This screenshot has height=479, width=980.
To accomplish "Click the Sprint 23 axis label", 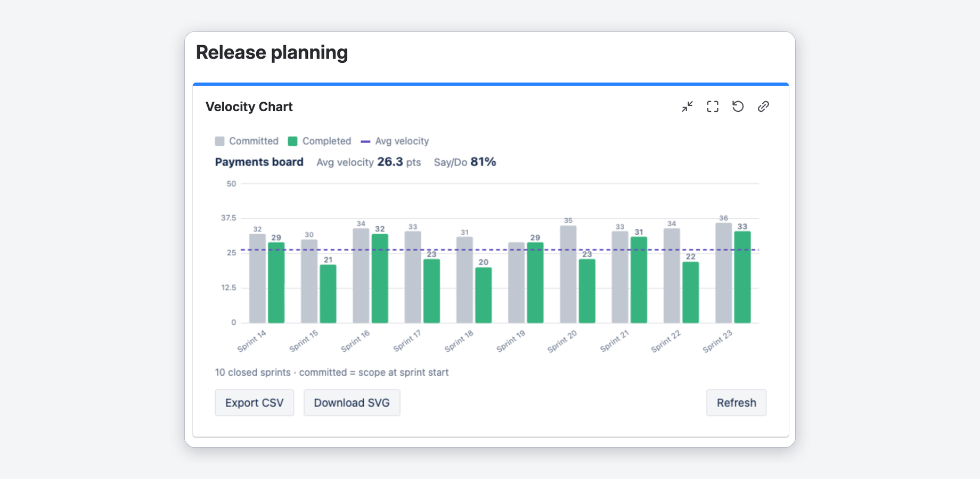I will 717,341.
